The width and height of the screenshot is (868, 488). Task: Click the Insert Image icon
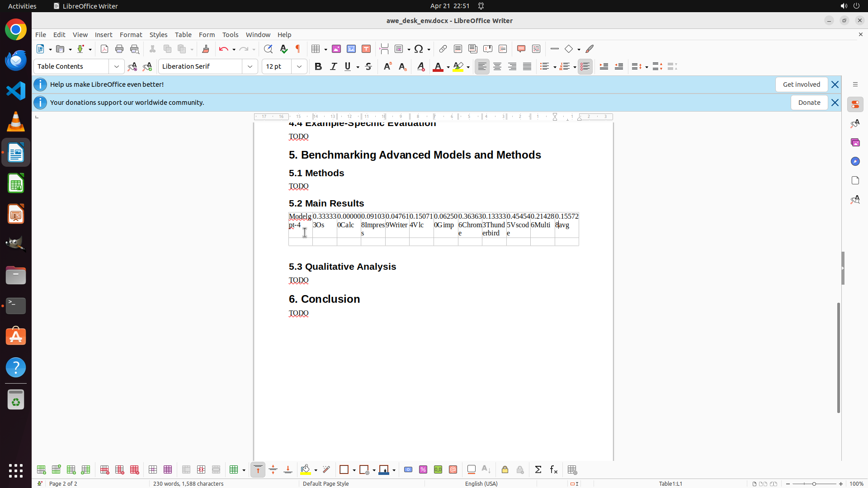point(336,49)
